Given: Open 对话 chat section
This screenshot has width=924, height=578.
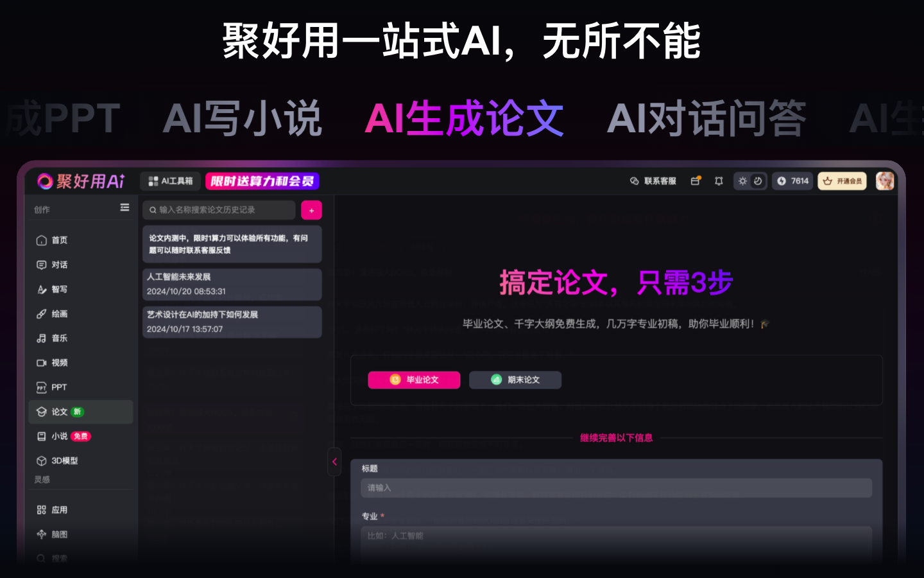Looking at the screenshot, I should tap(81, 265).
